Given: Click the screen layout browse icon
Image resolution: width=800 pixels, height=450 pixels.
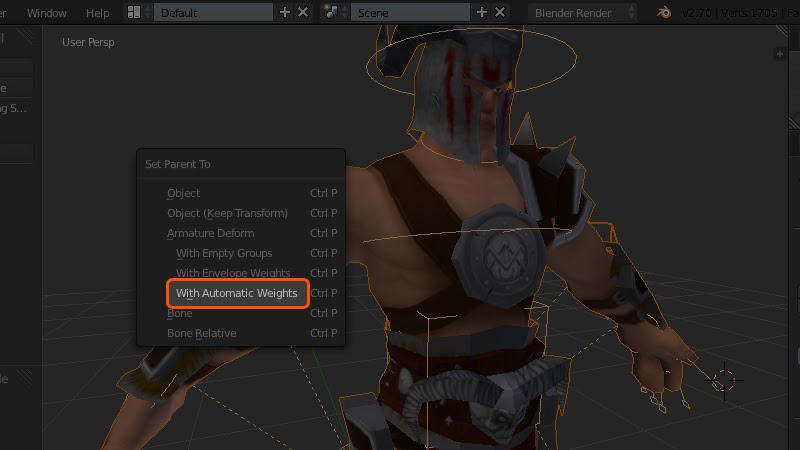Looking at the screenshot, I should (138, 12).
